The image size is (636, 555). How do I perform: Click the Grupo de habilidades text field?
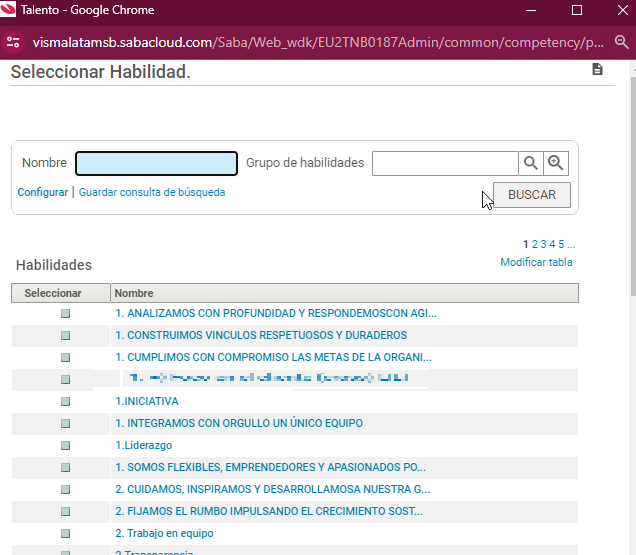click(445, 163)
